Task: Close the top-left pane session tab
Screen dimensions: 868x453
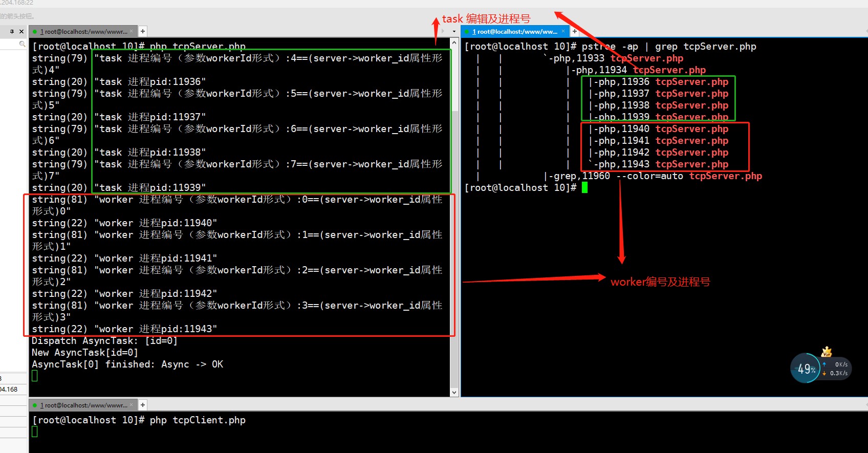Action: (x=132, y=31)
